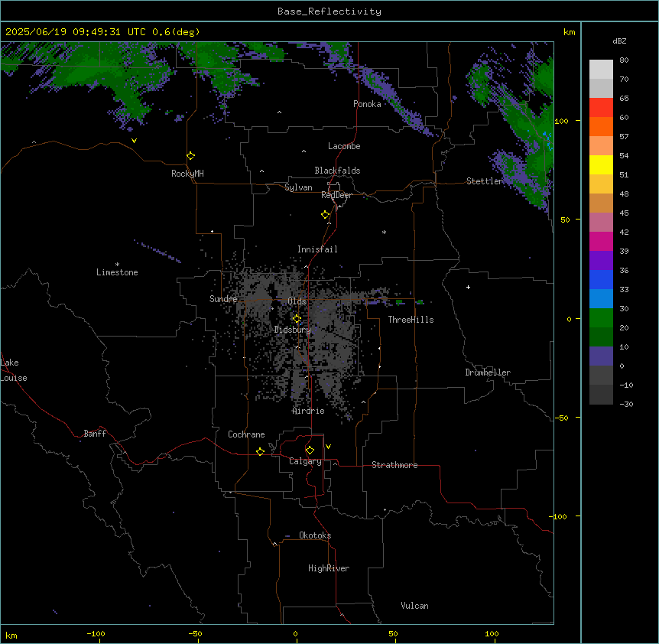This screenshot has width=659, height=644.
Task: Click the Blackfalds city label
Action: pyautogui.click(x=337, y=171)
